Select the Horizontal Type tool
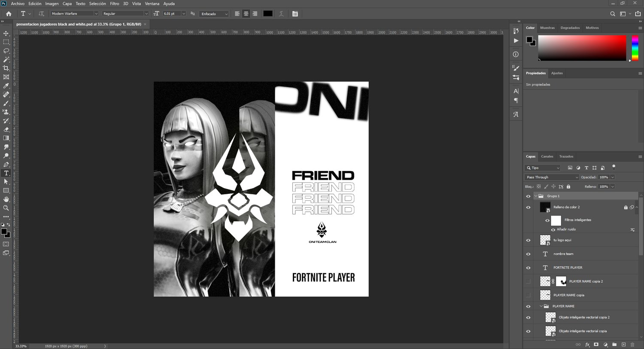Image resolution: width=644 pixels, height=349 pixels. [x=6, y=173]
